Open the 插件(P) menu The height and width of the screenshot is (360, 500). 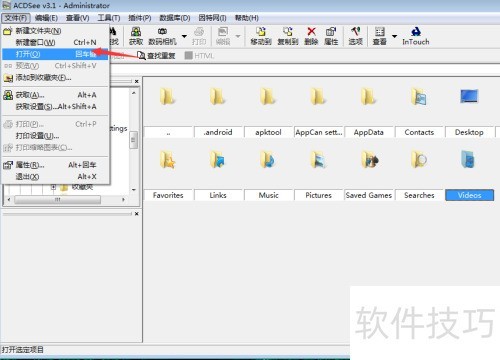click(x=140, y=18)
